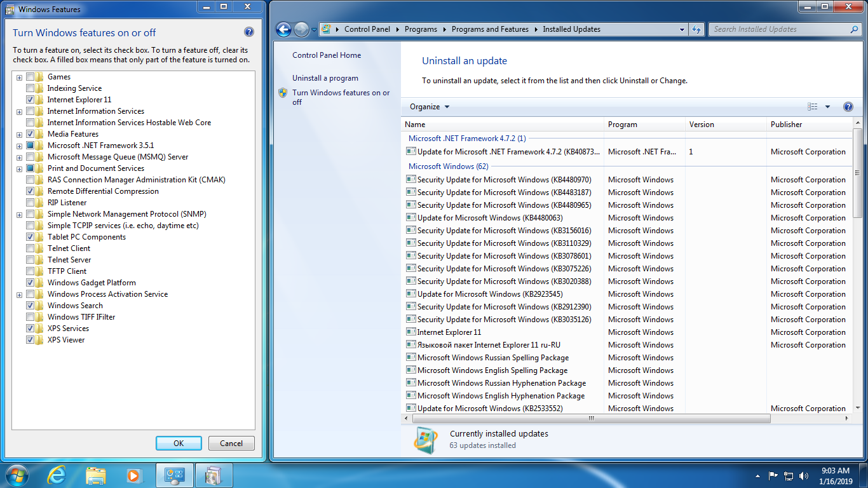Click the clock showing 9:03 AM
Viewport: 868px width, 488px height.
(835, 471)
